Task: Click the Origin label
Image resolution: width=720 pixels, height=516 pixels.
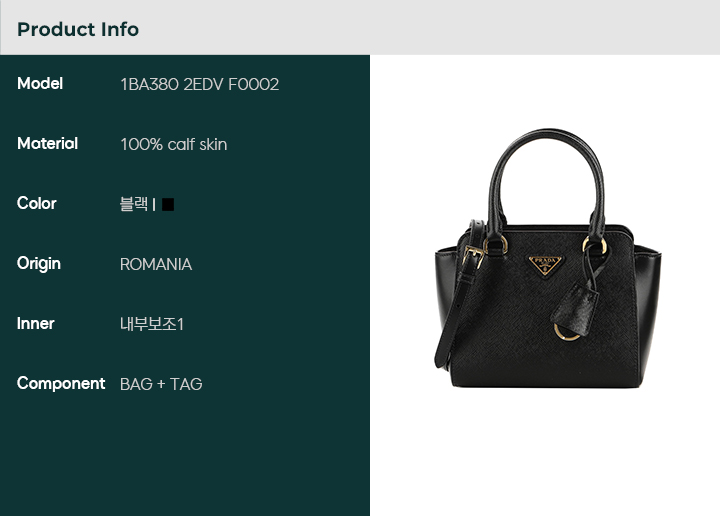Action: pos(39,264)
